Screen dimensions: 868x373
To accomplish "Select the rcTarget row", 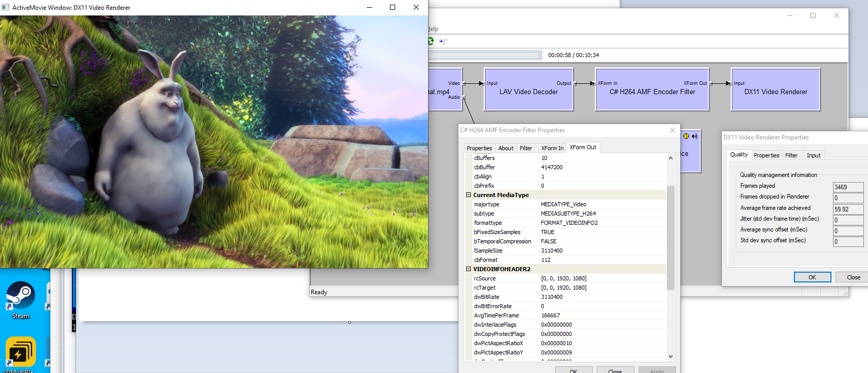I will pos(569,288).
